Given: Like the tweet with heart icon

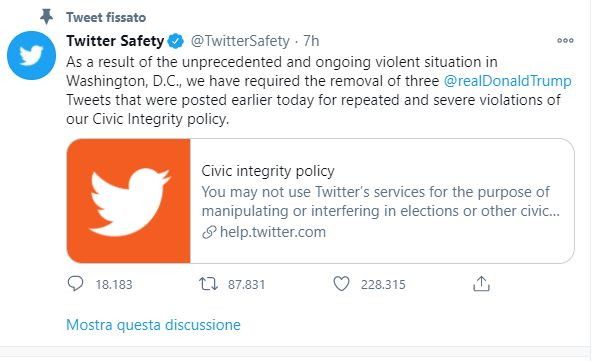Looking at the screenshot, I should coord(341,284).
